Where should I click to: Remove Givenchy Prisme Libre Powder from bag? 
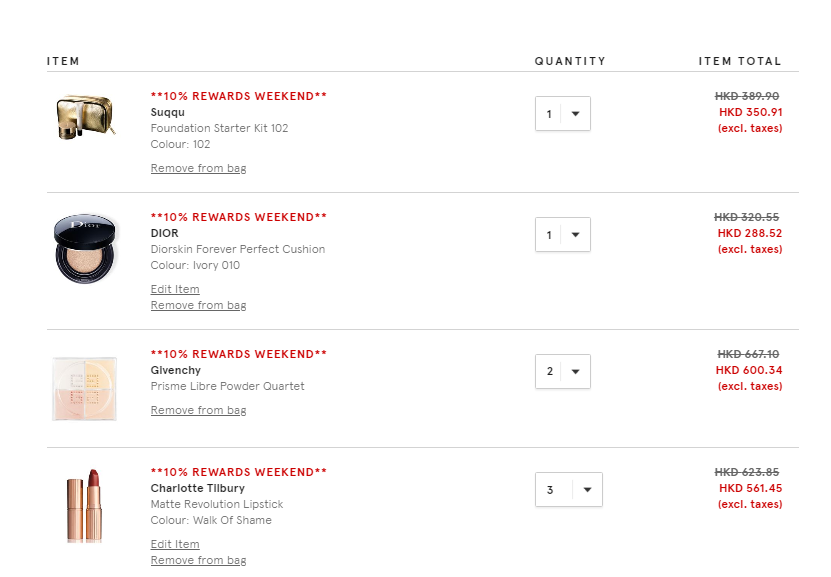(x=198, y=410)
